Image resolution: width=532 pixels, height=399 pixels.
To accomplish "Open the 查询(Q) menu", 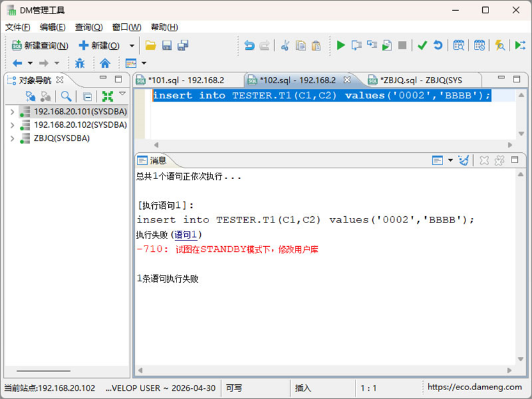I will coord(89,27).
